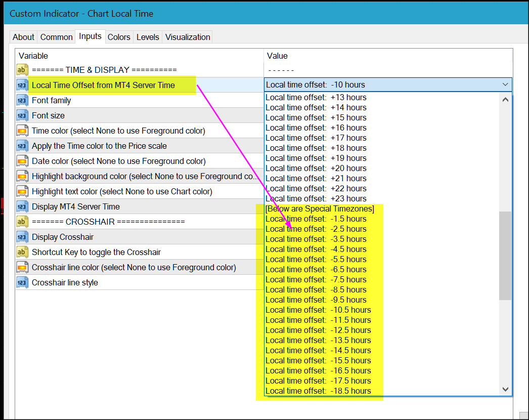
Task: Select the Font size variable row
Action: click(140, 115)
